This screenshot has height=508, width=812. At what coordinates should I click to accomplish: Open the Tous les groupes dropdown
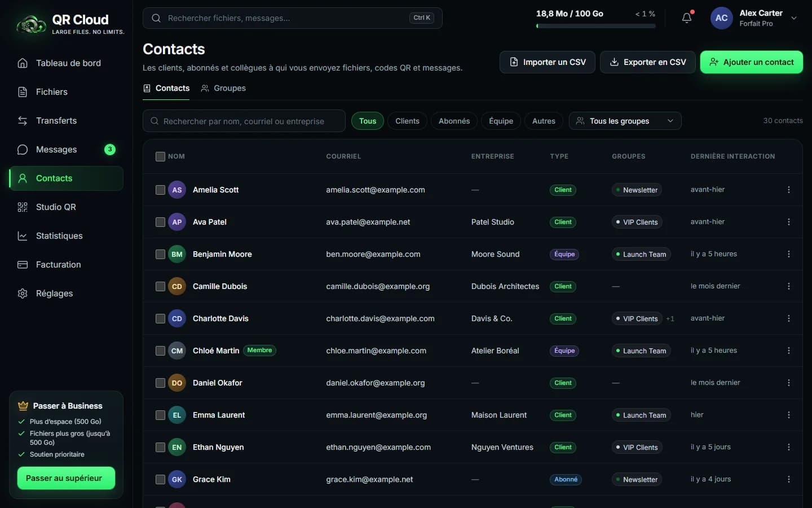(625, 121)
